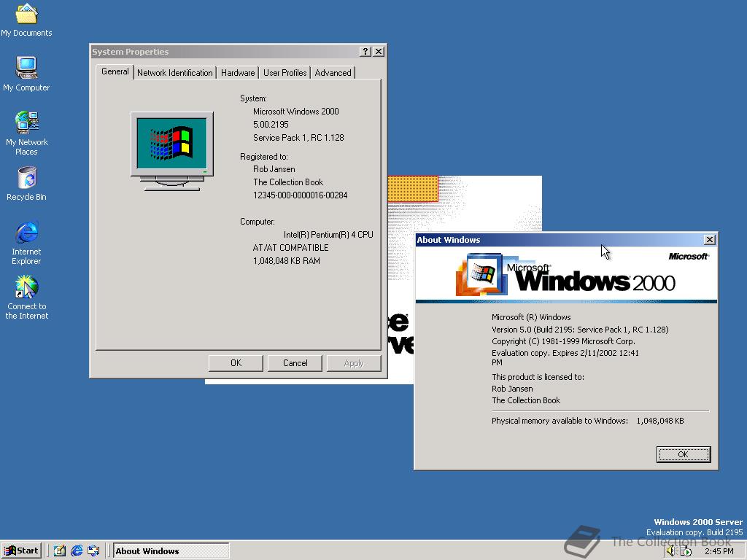The height and width of the screenshot is (560, 747).
Task: Click "Windows 2000 Server" desktop watermark text
Action: 698,522
